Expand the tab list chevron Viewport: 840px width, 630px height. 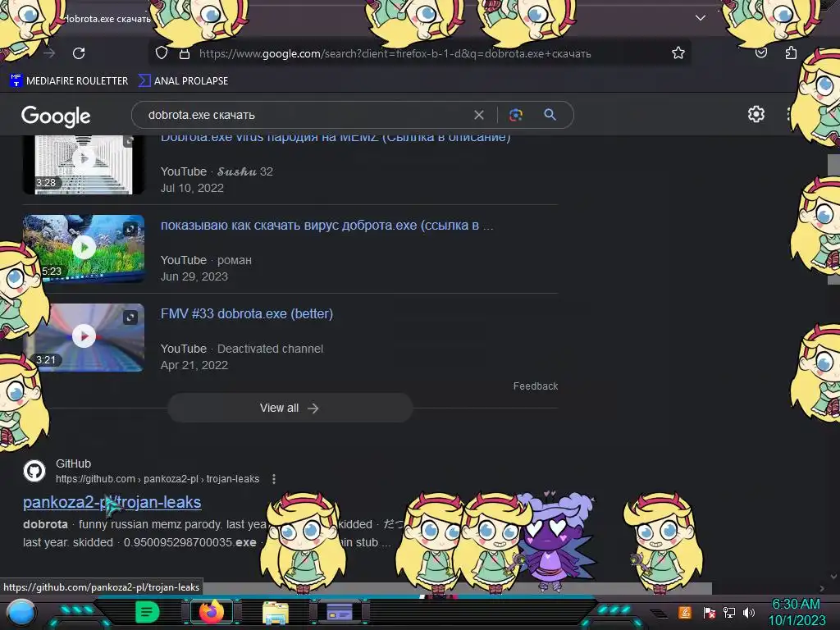pyautogui.click(x=701, y=18)
